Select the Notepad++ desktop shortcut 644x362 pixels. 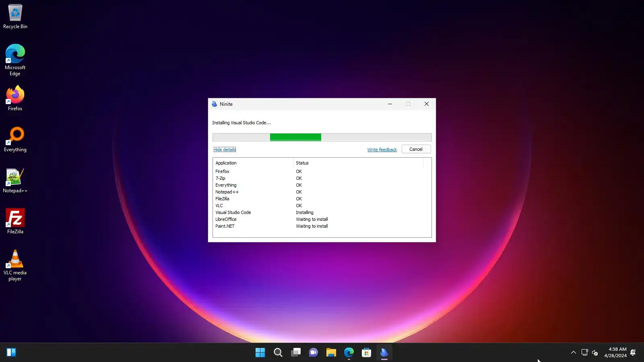point(15,180)
